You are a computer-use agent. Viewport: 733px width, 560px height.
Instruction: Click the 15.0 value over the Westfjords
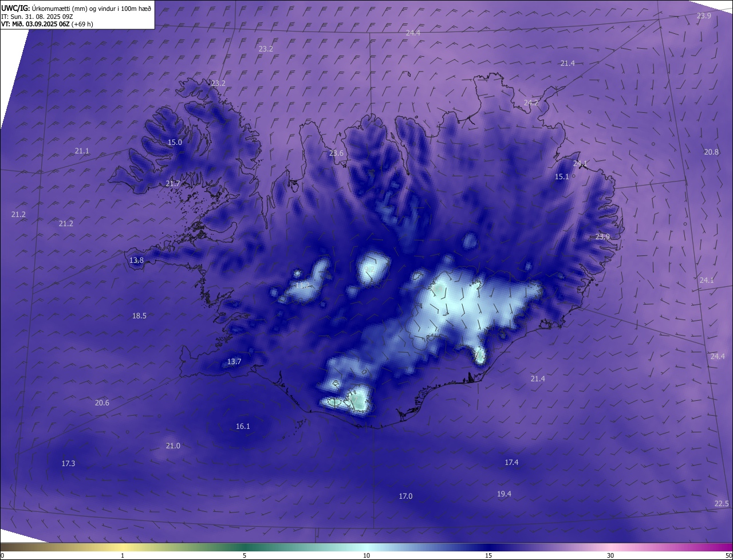click(175, 142)
